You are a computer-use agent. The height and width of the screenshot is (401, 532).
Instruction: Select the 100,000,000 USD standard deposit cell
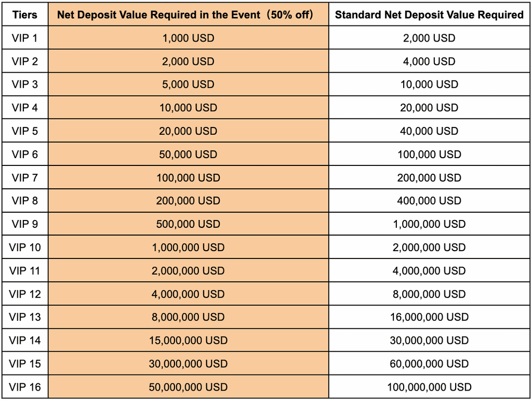(x=429, y=387)
